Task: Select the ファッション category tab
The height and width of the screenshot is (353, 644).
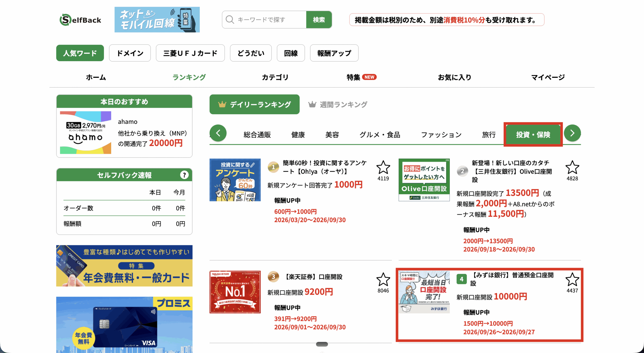Action: point(441,135)
